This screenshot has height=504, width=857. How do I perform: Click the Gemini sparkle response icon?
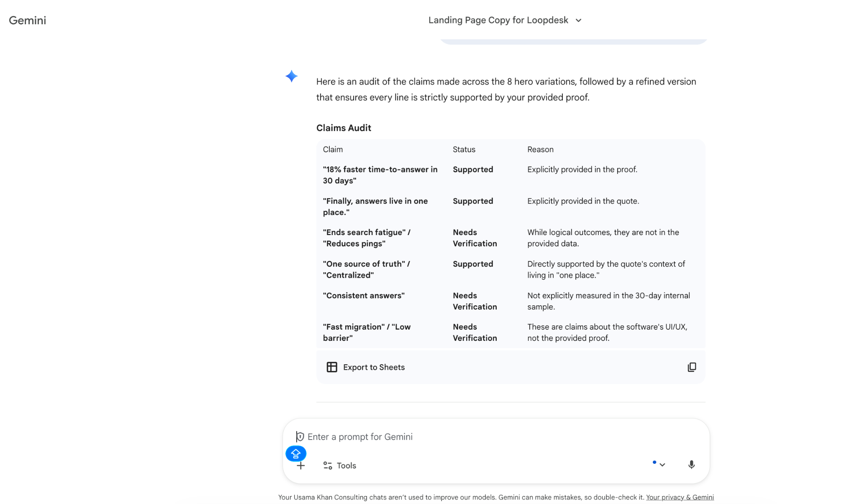tap(291, 76)
